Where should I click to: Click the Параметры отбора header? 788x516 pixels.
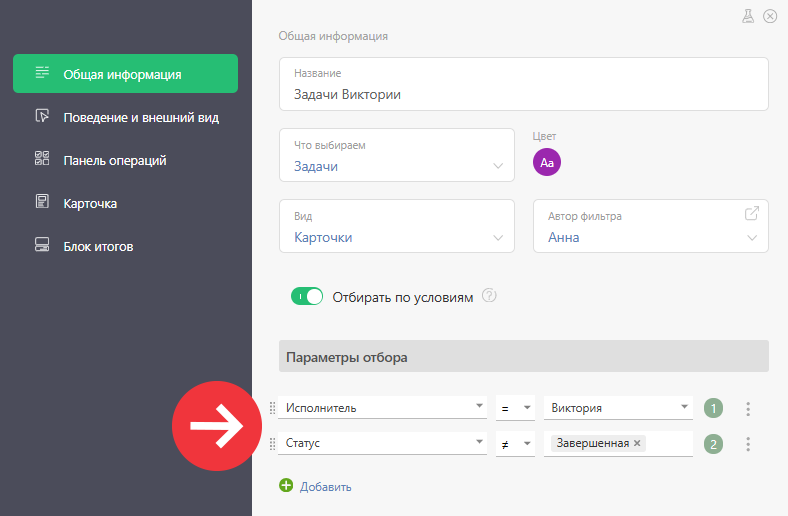tap(524, 356)
